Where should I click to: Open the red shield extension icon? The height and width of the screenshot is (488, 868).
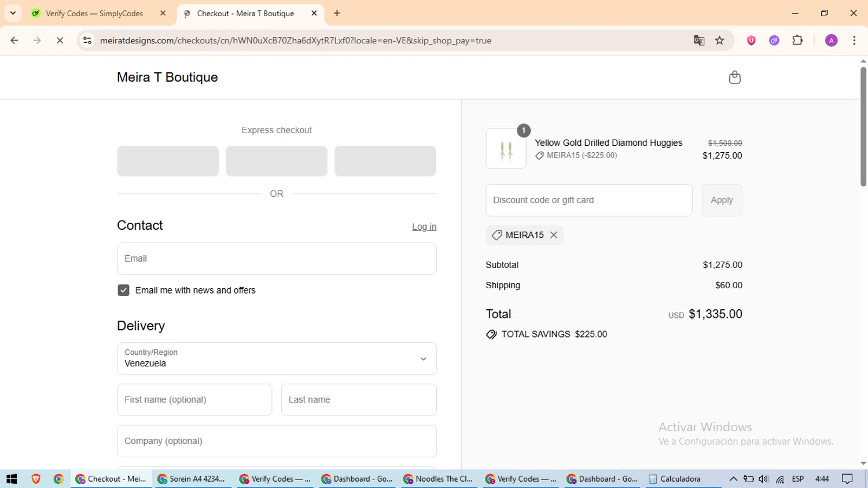[751, 41]
